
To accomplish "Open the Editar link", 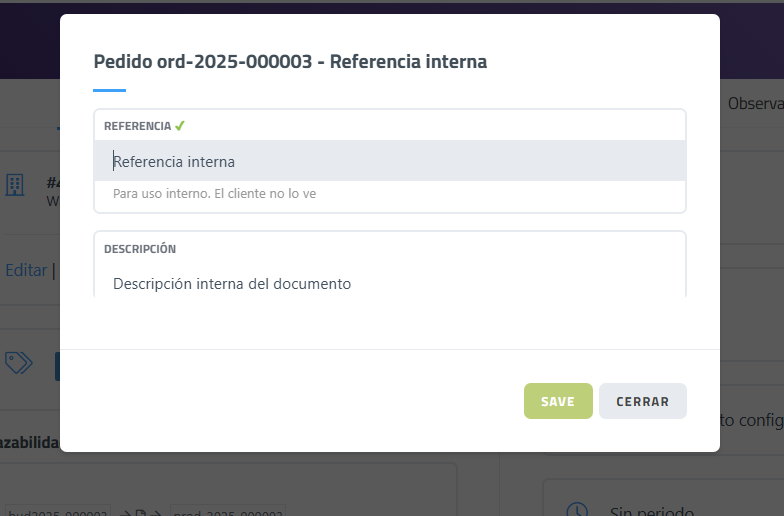I will [x=24, y=270].
